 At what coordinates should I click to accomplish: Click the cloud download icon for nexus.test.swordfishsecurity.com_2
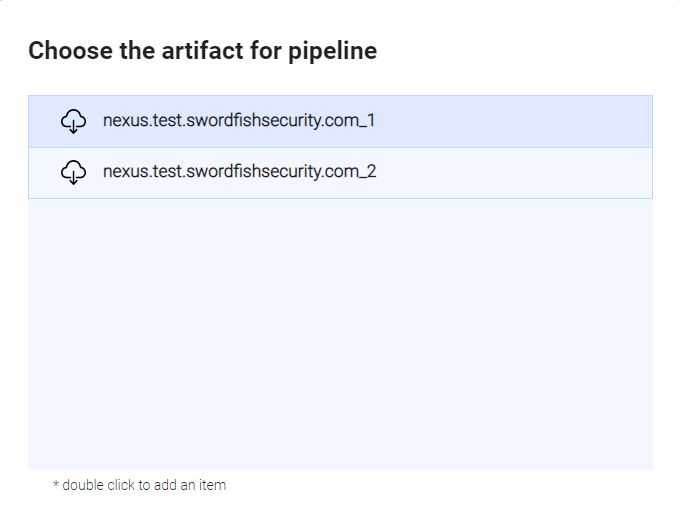click(x=74, y=172)
